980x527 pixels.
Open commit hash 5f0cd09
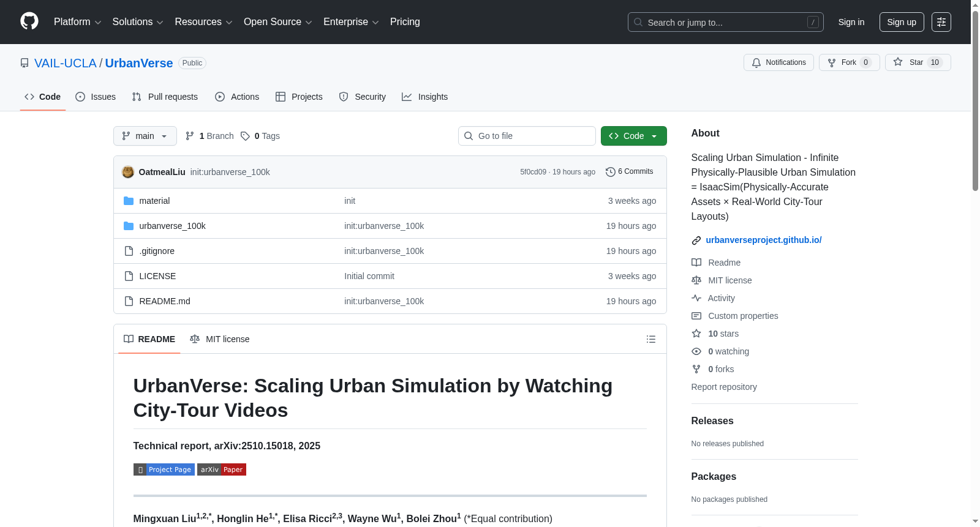point(533,172)
